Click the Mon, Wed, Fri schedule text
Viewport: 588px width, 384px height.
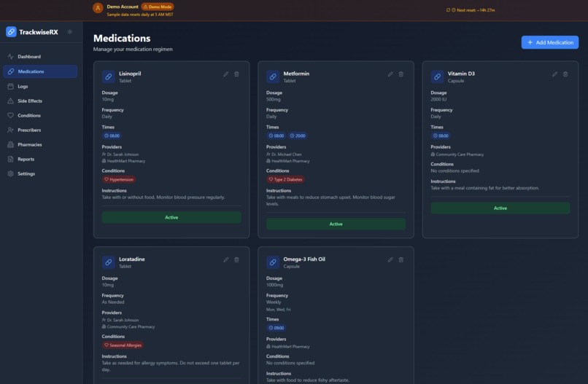pos(278,310)
